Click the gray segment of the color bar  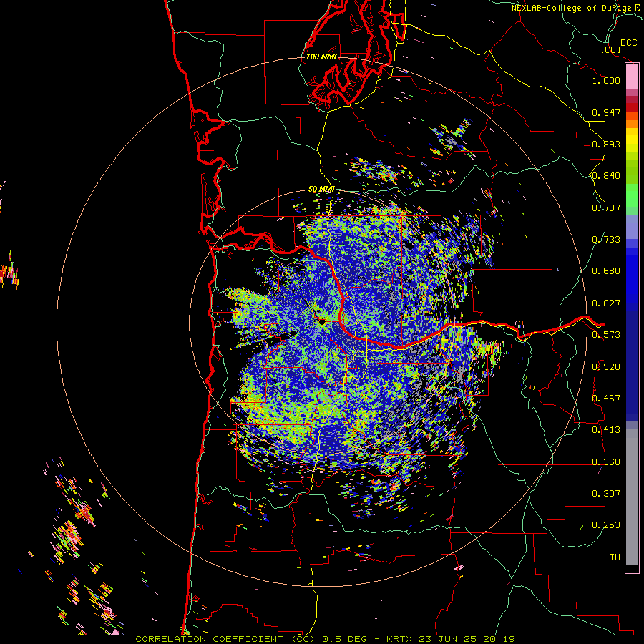pos(632,497)
